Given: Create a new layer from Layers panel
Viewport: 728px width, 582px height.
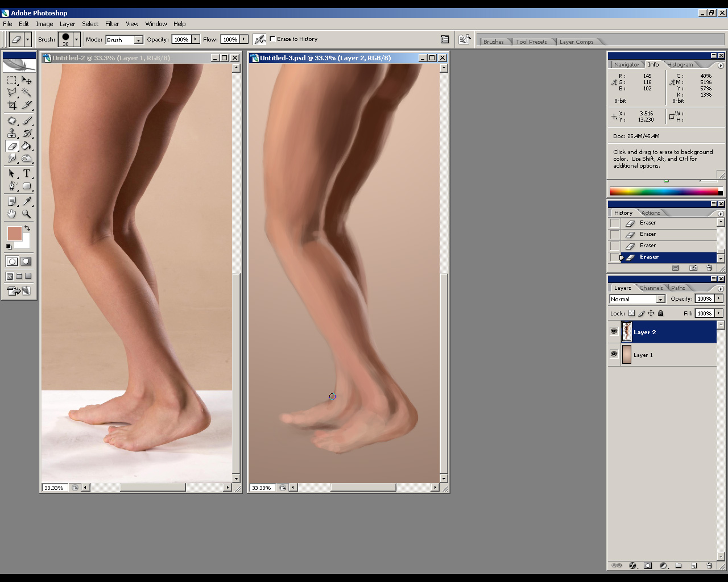Looking at the screenshot, I should coord(694,566).
